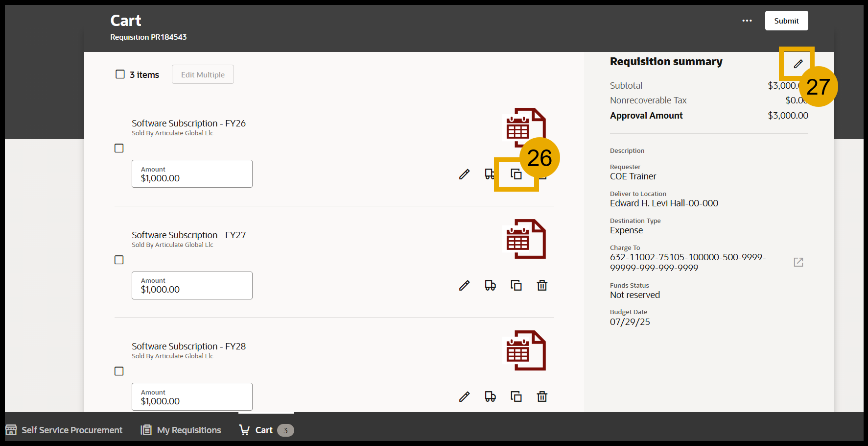
Task: Open delivery details for the FY27 line
Action: point(490,285)
